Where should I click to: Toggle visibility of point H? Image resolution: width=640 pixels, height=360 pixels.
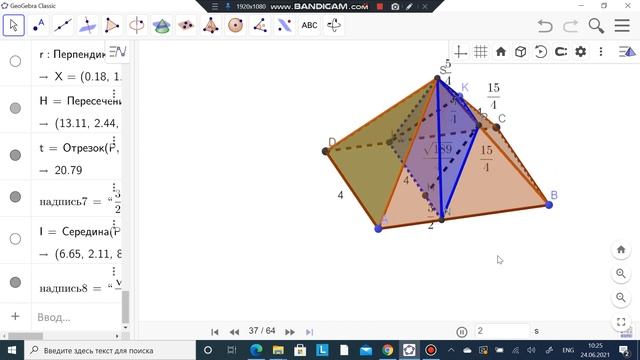pyautogui.click(x=15, y=108)
